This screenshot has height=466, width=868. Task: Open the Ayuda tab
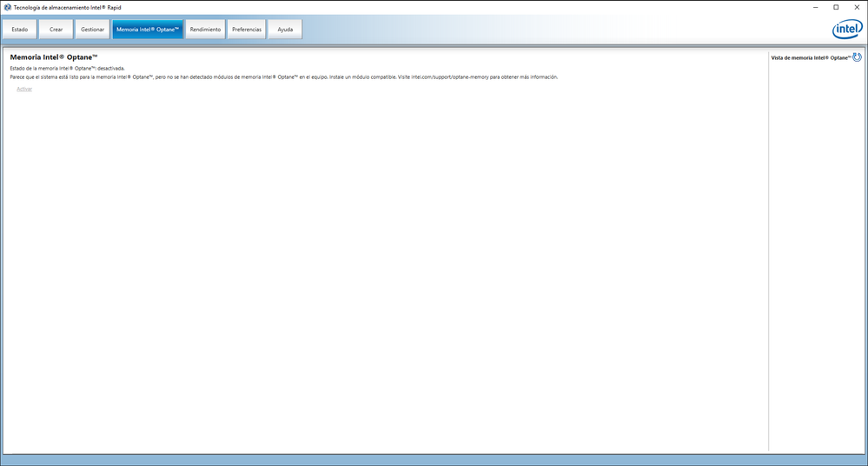tap(285, 30)
